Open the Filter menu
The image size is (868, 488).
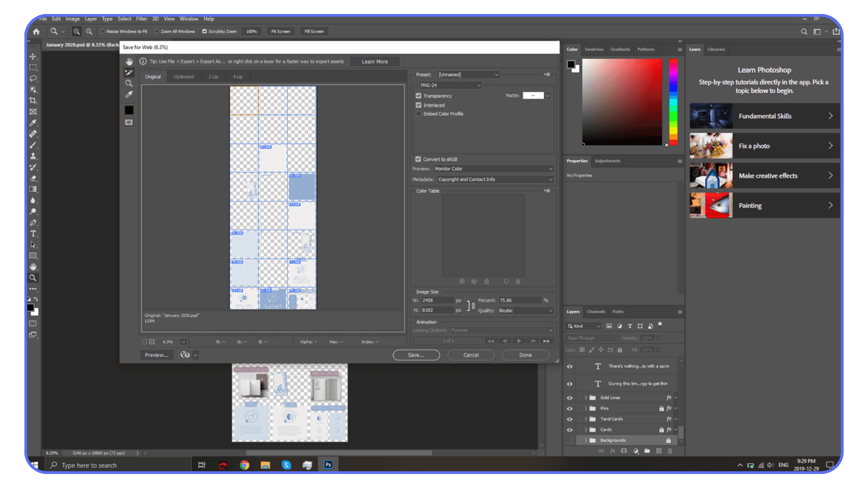[142, 19]
